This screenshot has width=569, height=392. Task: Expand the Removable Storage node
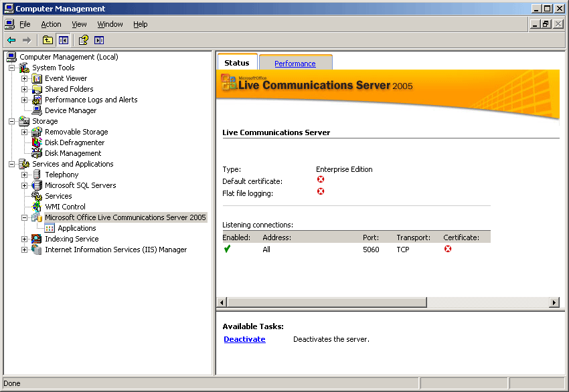(24, 132)
